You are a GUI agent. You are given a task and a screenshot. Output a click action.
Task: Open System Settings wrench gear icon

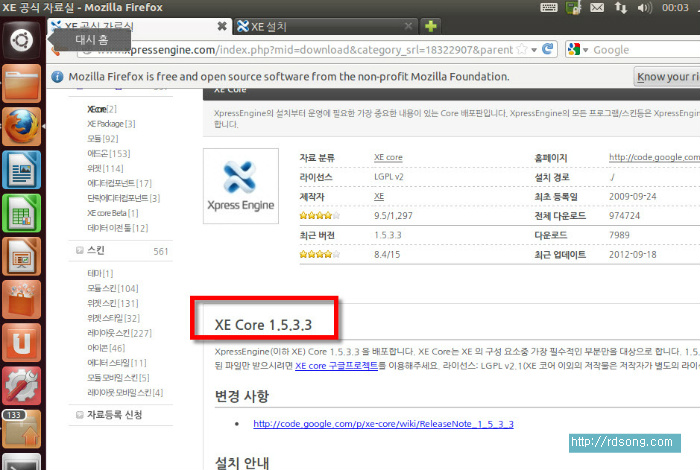21,386
